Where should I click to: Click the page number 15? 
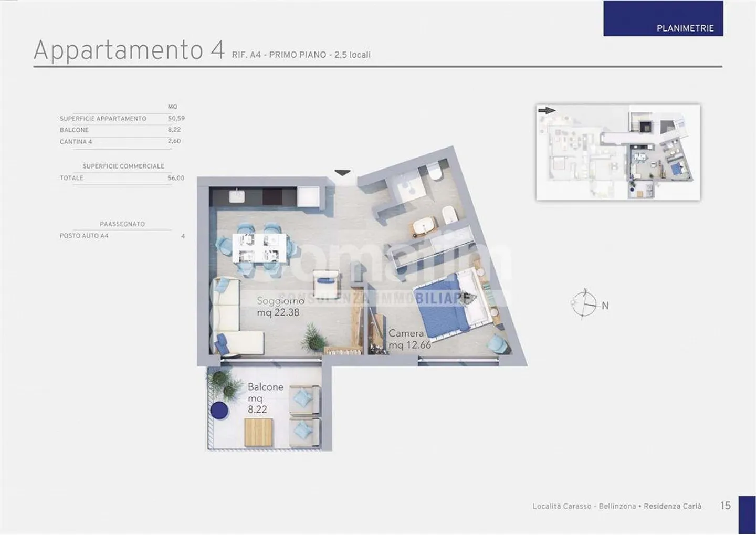pyautogui.click(x=725, y=506)
